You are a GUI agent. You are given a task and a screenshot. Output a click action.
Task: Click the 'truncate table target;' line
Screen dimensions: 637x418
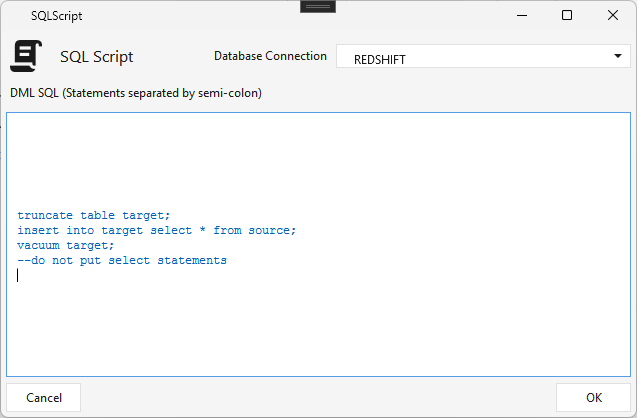pyautogui.click(x=93, y=215)
